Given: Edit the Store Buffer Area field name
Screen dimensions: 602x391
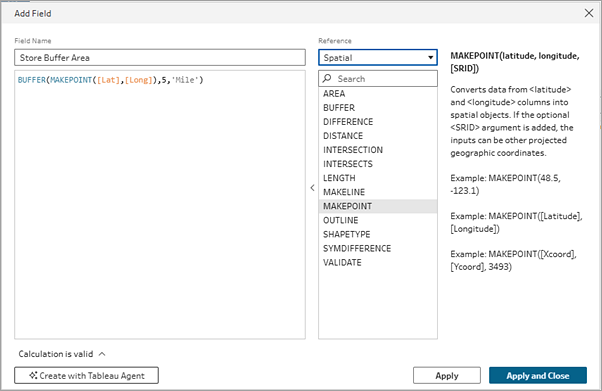Looking at the screenshot, I should click(160, 58).
